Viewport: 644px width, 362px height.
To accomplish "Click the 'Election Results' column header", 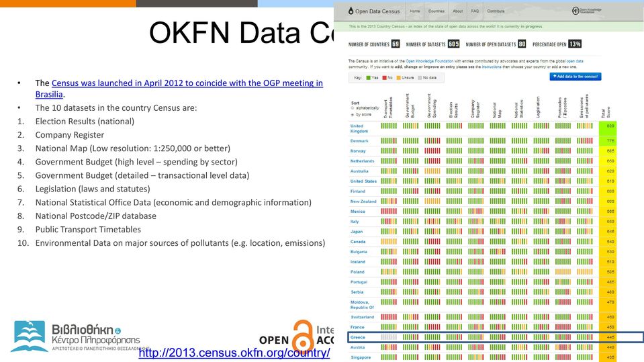I will [x=453, y=110].
